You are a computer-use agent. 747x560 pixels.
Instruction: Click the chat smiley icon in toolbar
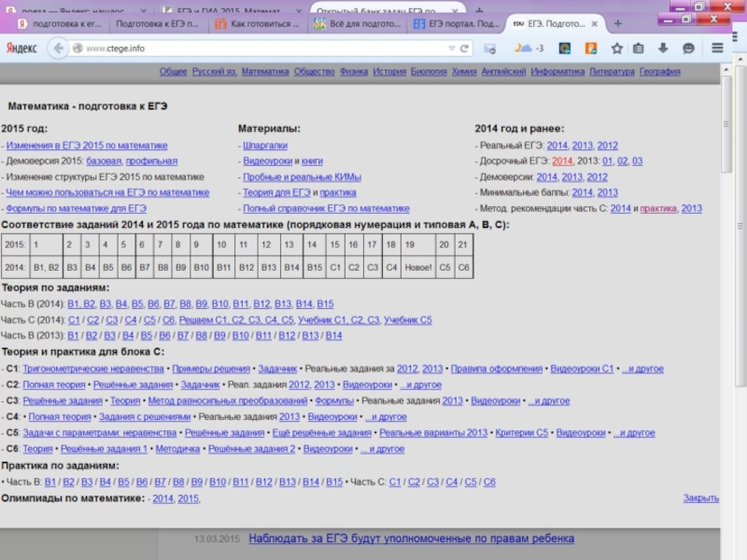pyautogui.click(x=688, y=48)
